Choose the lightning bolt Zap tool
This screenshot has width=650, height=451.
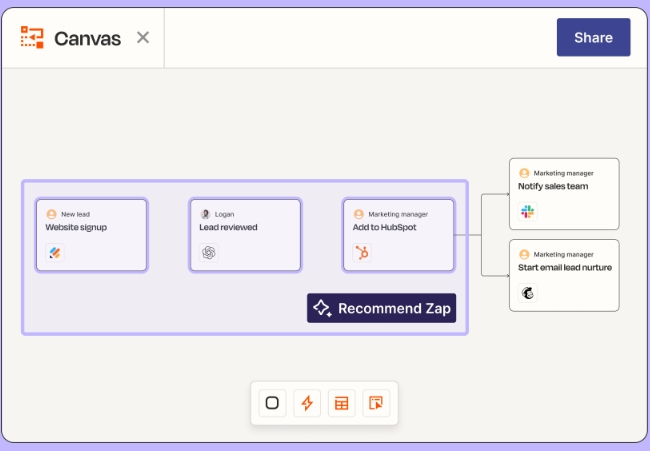click(307, 403)
